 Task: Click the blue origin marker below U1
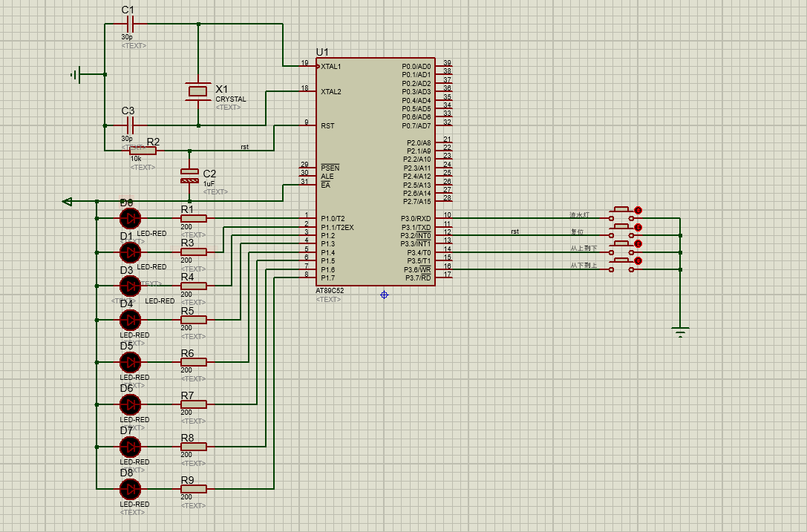384,295
